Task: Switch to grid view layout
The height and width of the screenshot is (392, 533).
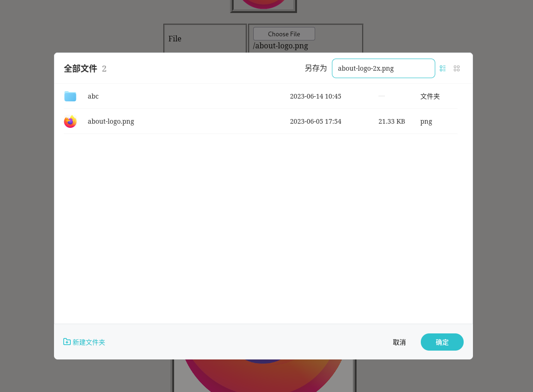Action: (x=457, y=68)
